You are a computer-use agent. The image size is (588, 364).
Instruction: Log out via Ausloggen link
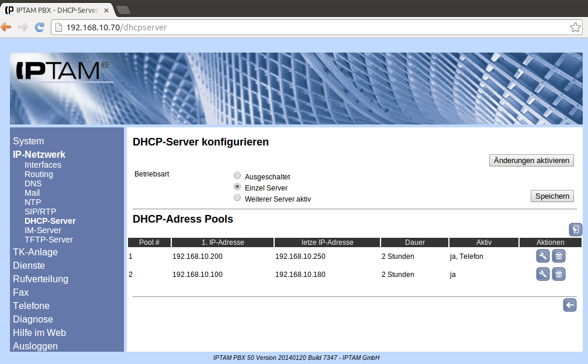point(35,346)
